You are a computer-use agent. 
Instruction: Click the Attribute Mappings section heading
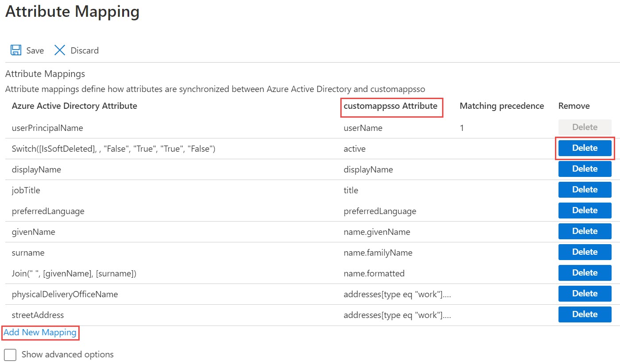click(x=45, y=74)
